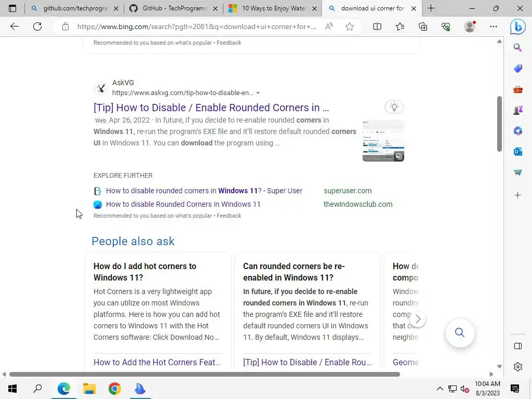Go back to the previous page
Screen dimensions: 532x399
coord(14,26)
